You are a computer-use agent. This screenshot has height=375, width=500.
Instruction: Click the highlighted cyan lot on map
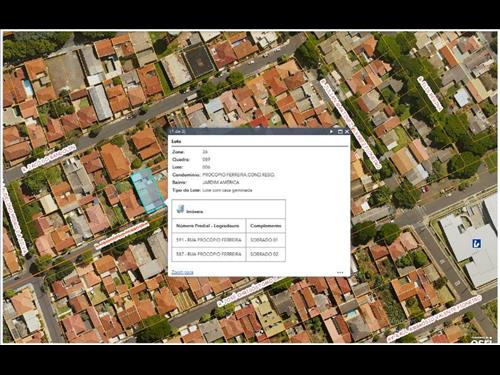[147, 191]
